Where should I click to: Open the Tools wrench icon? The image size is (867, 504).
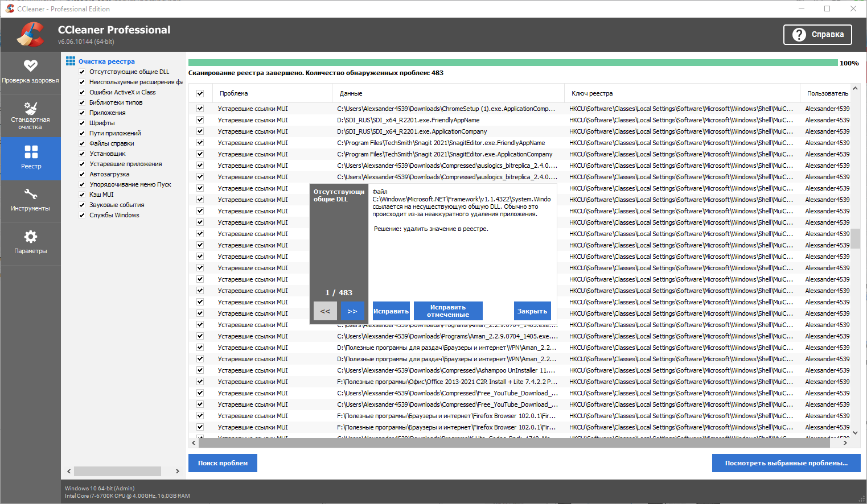point(31,194)
